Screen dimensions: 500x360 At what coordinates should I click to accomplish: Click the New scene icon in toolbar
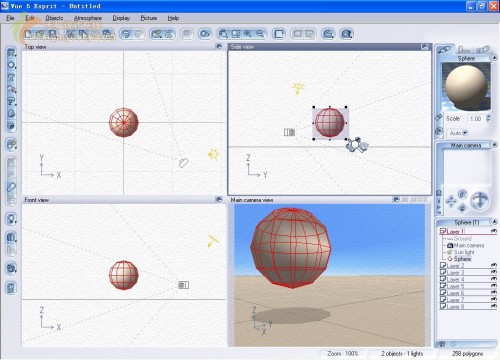coord(28,34)
